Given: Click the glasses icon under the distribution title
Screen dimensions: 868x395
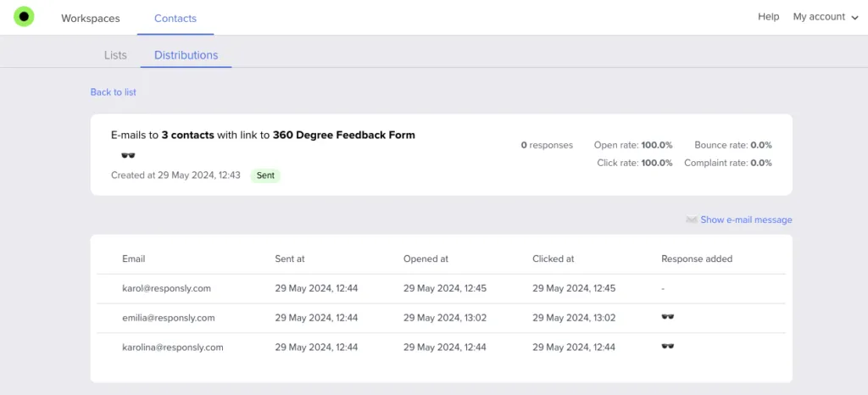Looking at the screenshot, I should point(128,155).
